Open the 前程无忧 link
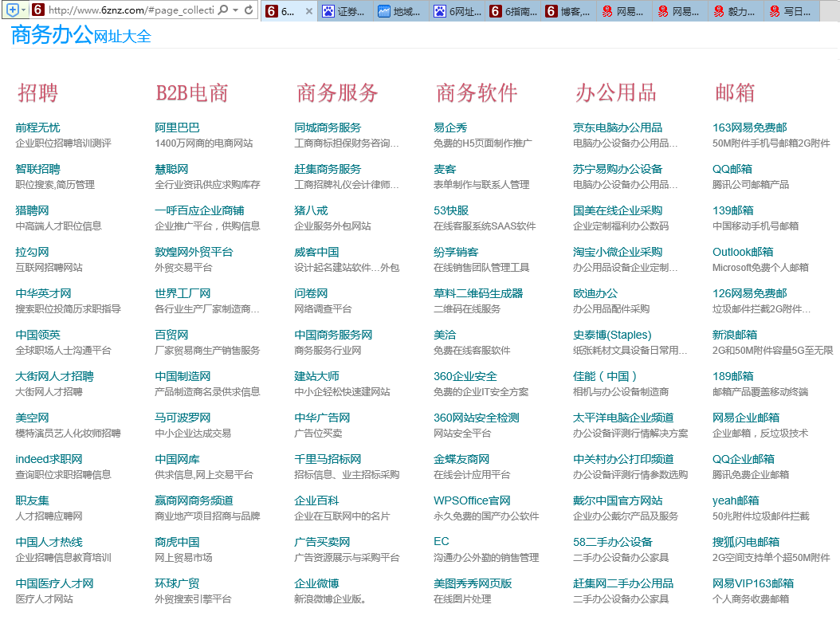The image size is (840, 620). 37,128
